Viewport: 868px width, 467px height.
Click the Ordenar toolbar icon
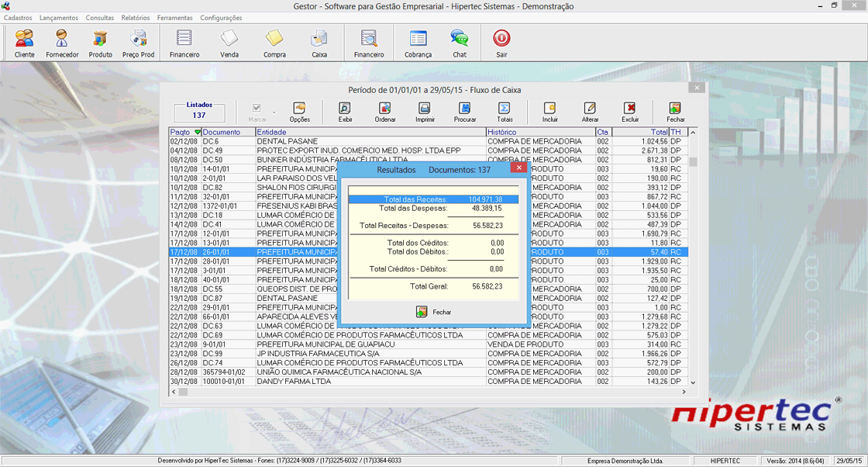(x=384, y=112)
